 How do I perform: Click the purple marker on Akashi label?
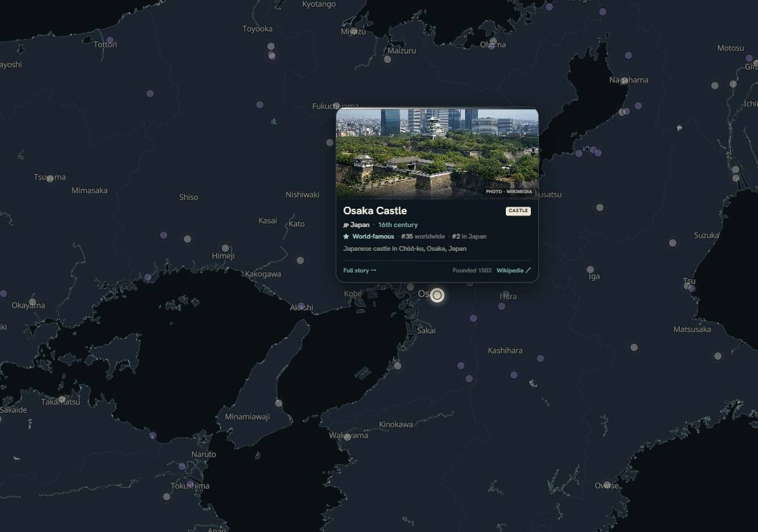301,306
